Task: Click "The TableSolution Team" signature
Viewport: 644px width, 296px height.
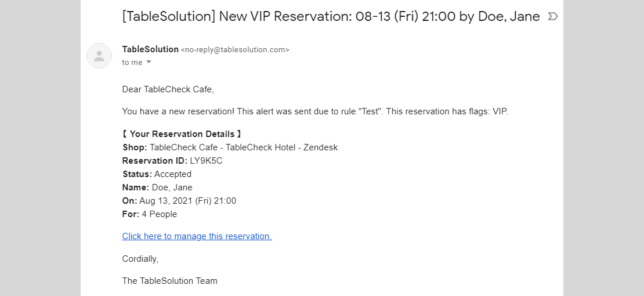Action: (x=169, y=281)
